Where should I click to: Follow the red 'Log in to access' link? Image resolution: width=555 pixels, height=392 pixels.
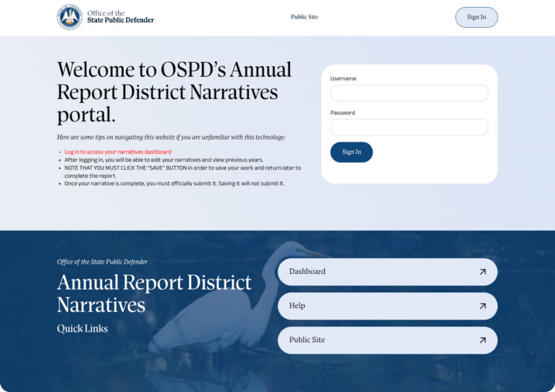[x=118, y=152]
